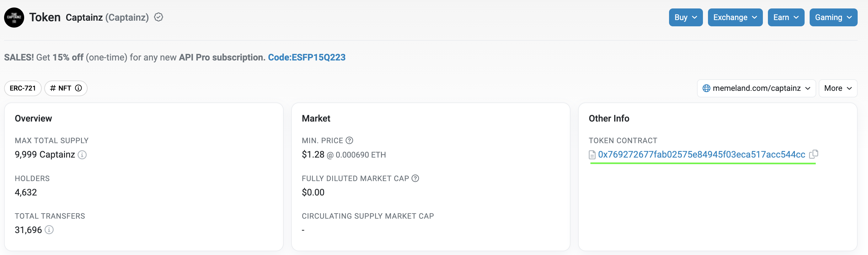This screenshot has width=868, height=255.
Task: Open the promo code ESFP15Q223 link
Action: click(306, 58)
